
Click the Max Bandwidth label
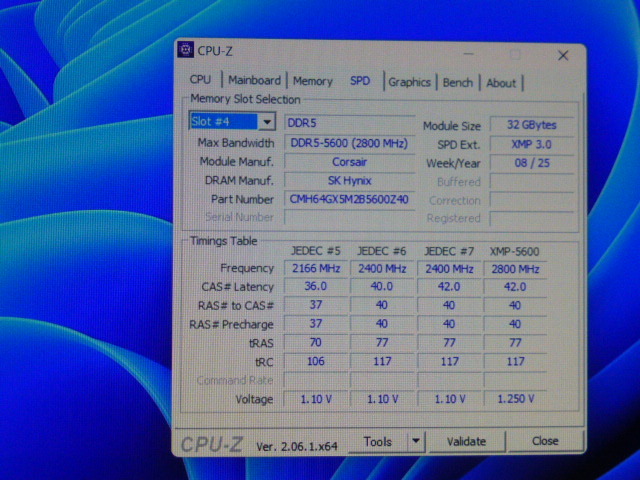coord(236,143)
